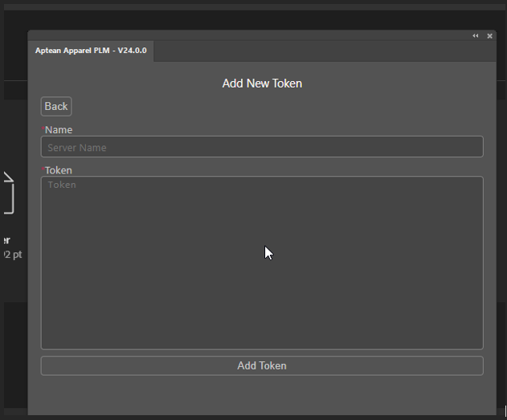Select the Aptean Apparel PLM tab
This screenshot has width=507, height=420.
click(x=91, y=51)
